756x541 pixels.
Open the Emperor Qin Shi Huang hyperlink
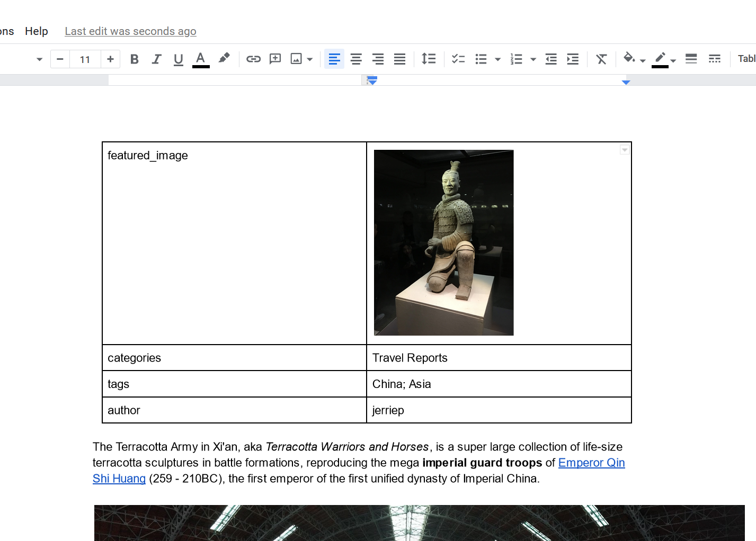pyautogui.click(x=591, y=463)
